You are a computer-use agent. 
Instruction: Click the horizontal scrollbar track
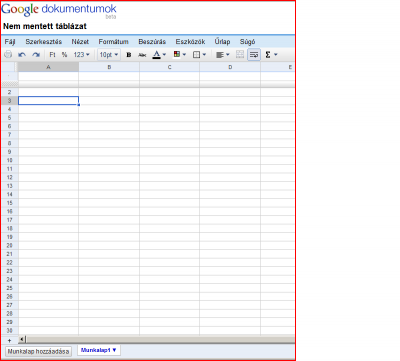(160, 340)
